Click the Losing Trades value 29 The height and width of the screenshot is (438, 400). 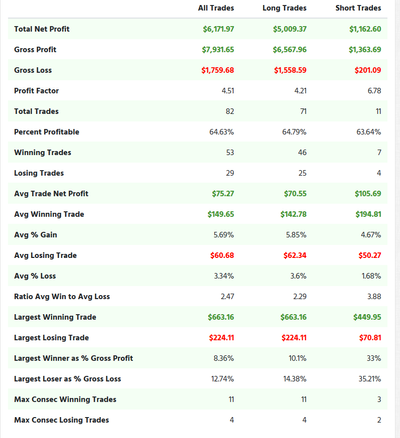pos(230,173)
